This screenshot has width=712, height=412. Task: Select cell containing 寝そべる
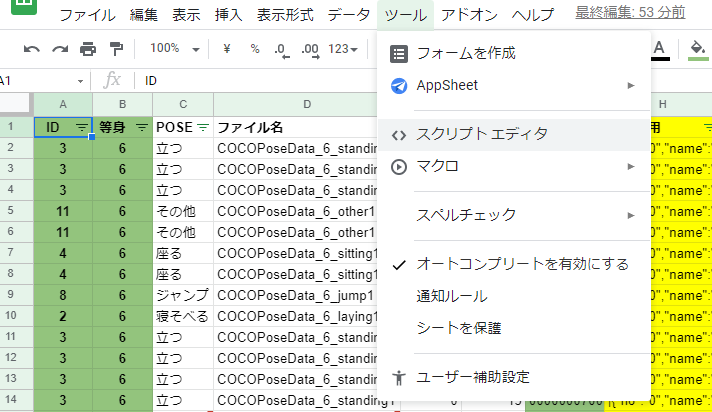pyautogui.click(x=183, y=316)
